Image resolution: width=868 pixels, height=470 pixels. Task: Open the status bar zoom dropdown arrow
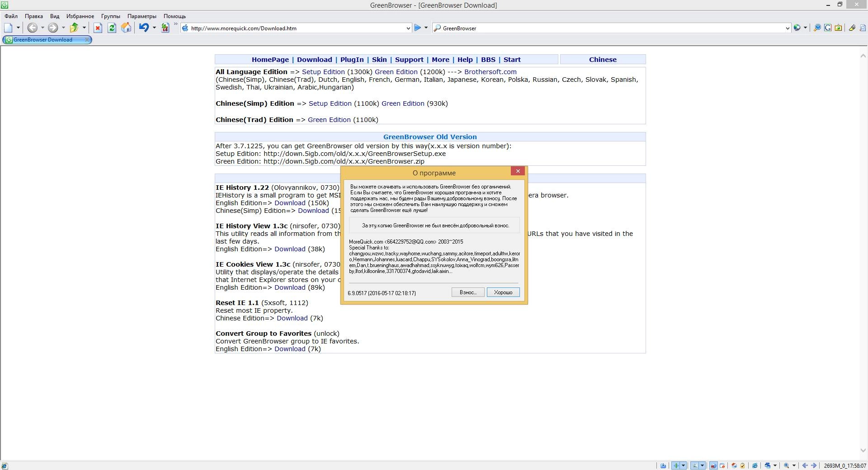tap(794, 465)
